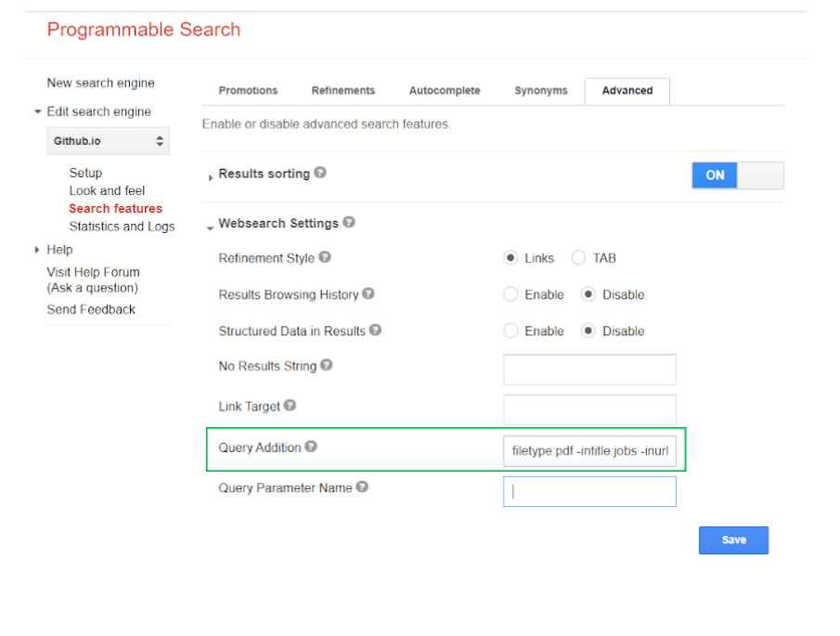The width and height of the screenshot is (840, 636).
Task: Show help for No Results String
Action: pos(326,365)
